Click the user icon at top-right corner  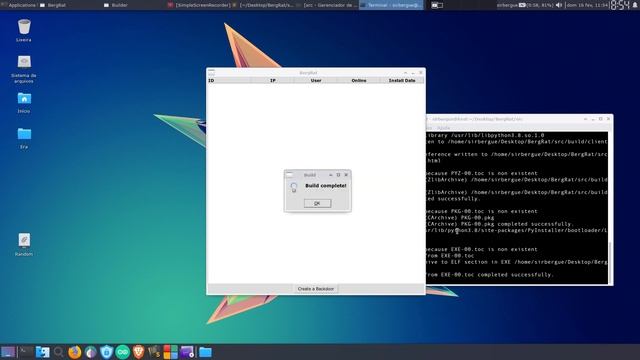[x=635, y=5]
